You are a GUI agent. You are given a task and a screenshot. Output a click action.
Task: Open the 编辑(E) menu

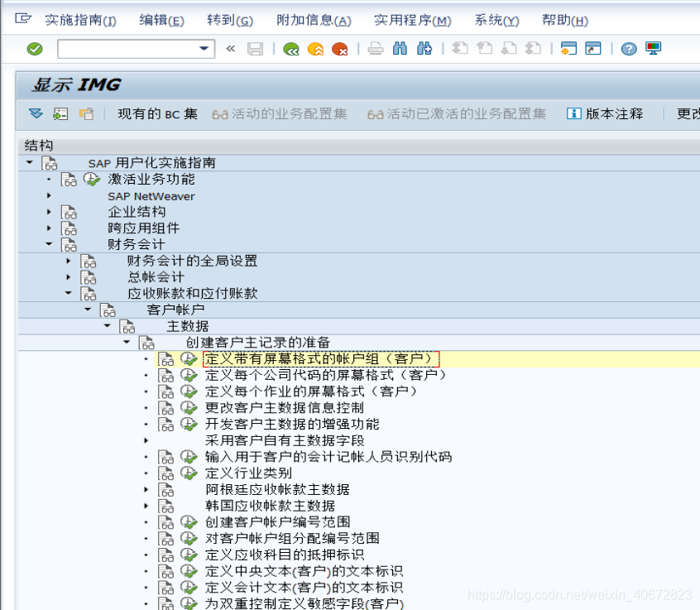[x=161, y=21]
